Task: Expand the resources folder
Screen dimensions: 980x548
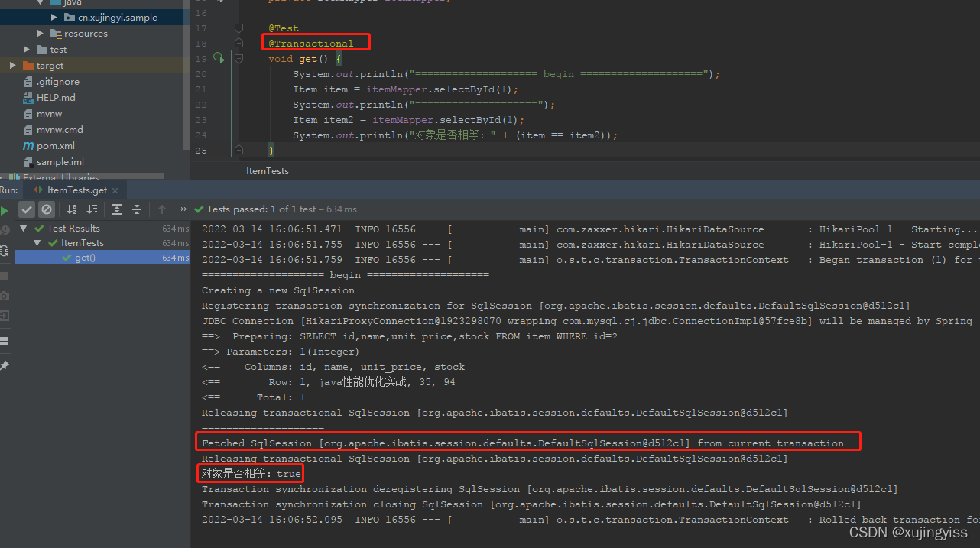Action: pyautogui.click(x=41, y=34)
